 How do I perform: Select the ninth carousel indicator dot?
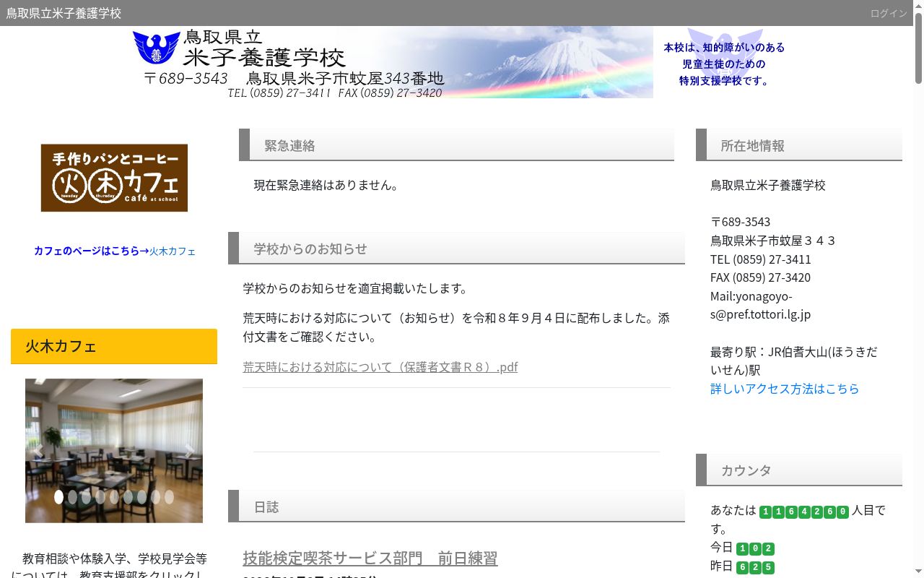169,497
